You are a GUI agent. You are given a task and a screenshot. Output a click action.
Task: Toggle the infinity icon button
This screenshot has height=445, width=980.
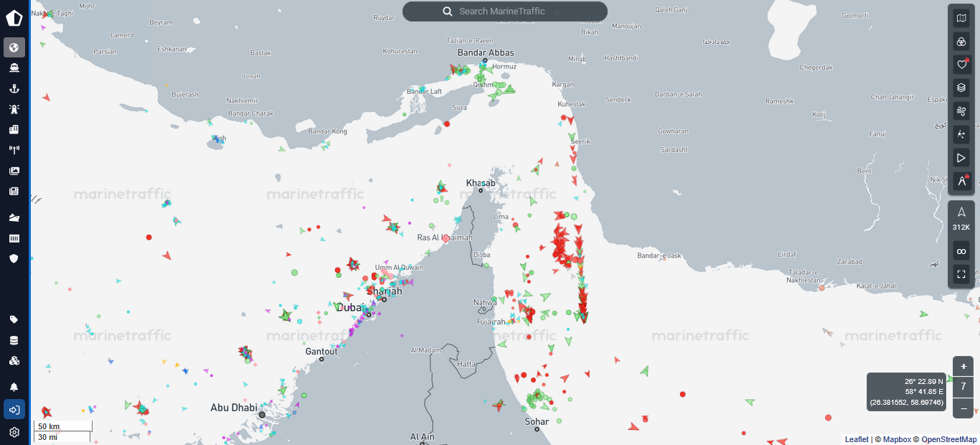point(961,250)
